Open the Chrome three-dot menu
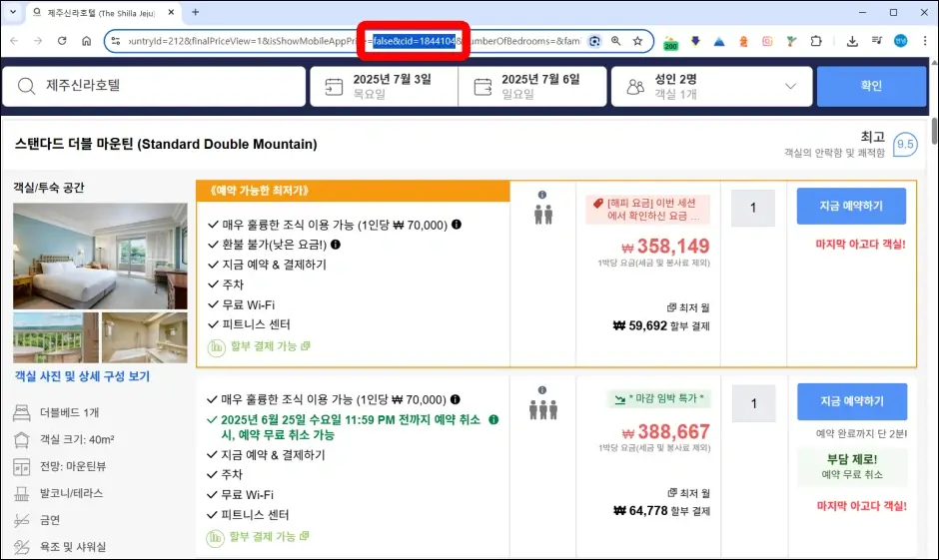Image resolution: width=939 pixels, height=560 pixels. click(x=925, y=41)
